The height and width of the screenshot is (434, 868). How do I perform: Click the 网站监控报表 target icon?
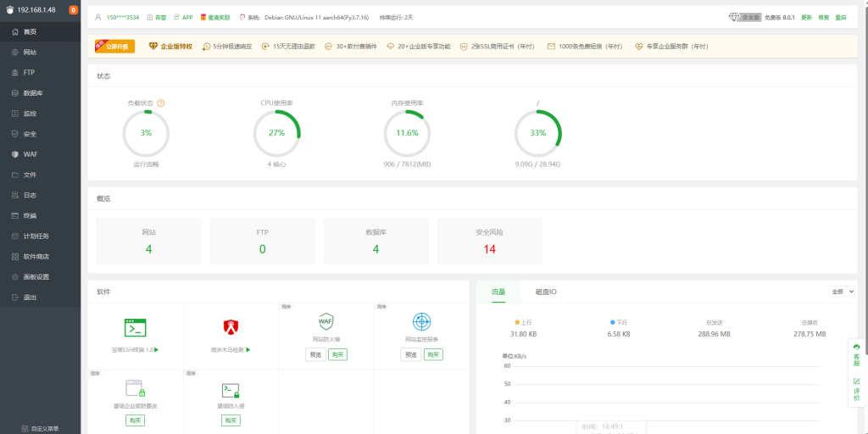(421, 321)
